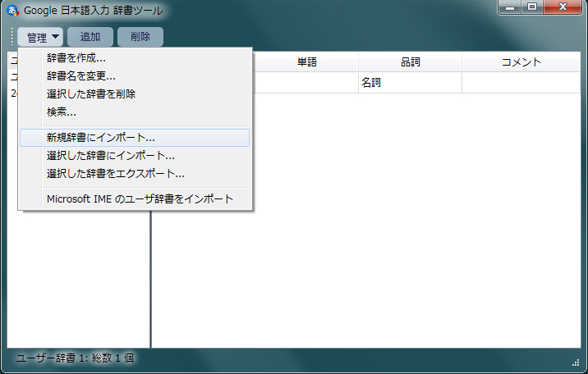The height and width of the screenshot is (374, 588).
Task: Select the 名詞 cell in table
Action: coord(411,82)
